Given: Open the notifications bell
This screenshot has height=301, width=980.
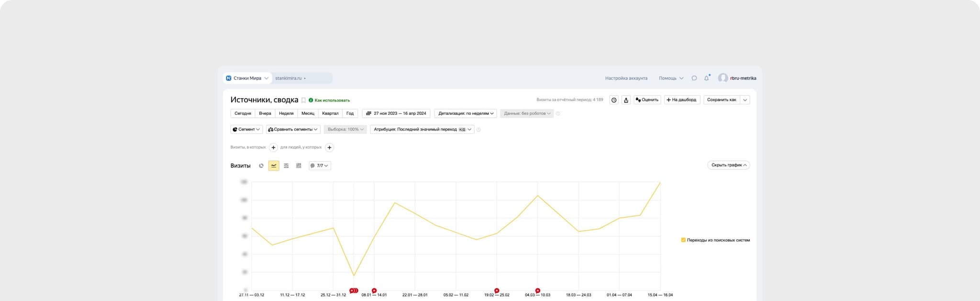Looking at the screenshot, I should pos(706,78).
